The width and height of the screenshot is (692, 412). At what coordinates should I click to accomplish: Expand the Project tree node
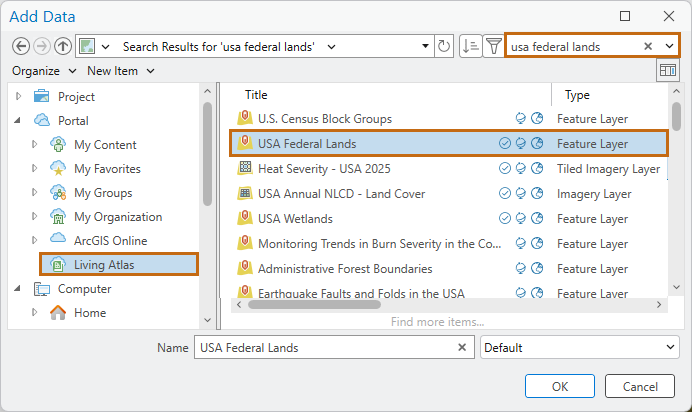pyautogui.click(x=19, y=96)
